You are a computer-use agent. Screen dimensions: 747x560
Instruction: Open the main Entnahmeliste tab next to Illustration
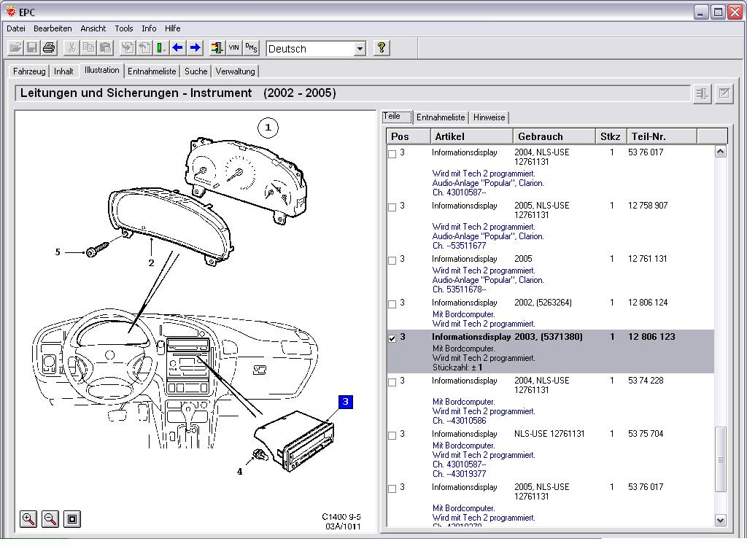point(152,71)
